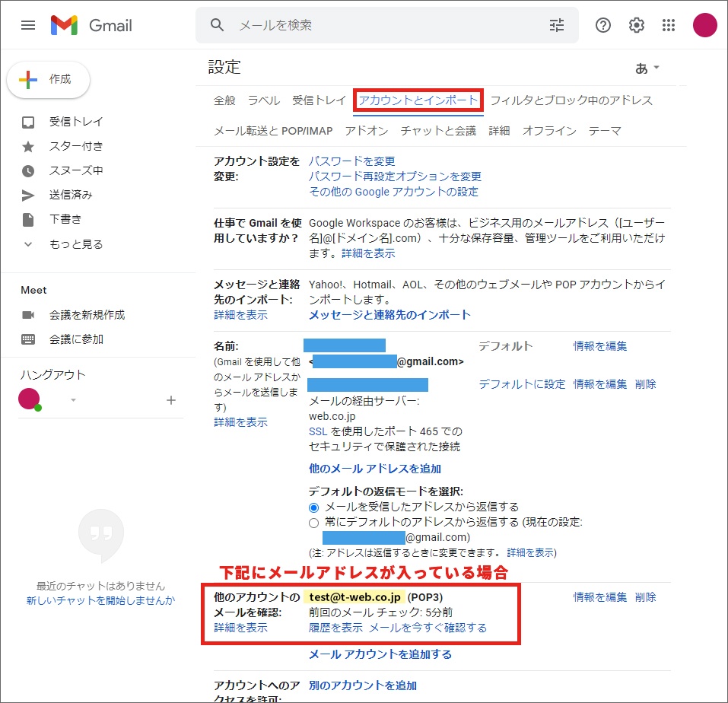Open the スター付き starred folder

76,146
